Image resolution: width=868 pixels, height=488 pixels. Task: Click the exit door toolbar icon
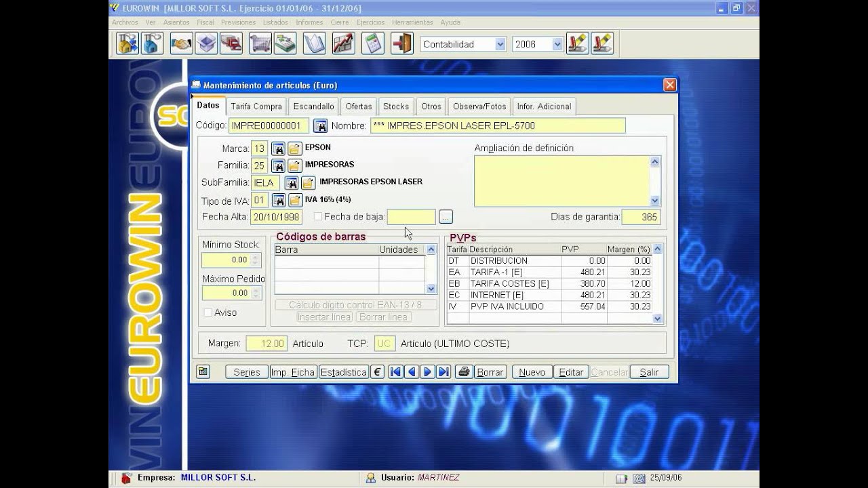pyautogui.click(x=402, y=43)
